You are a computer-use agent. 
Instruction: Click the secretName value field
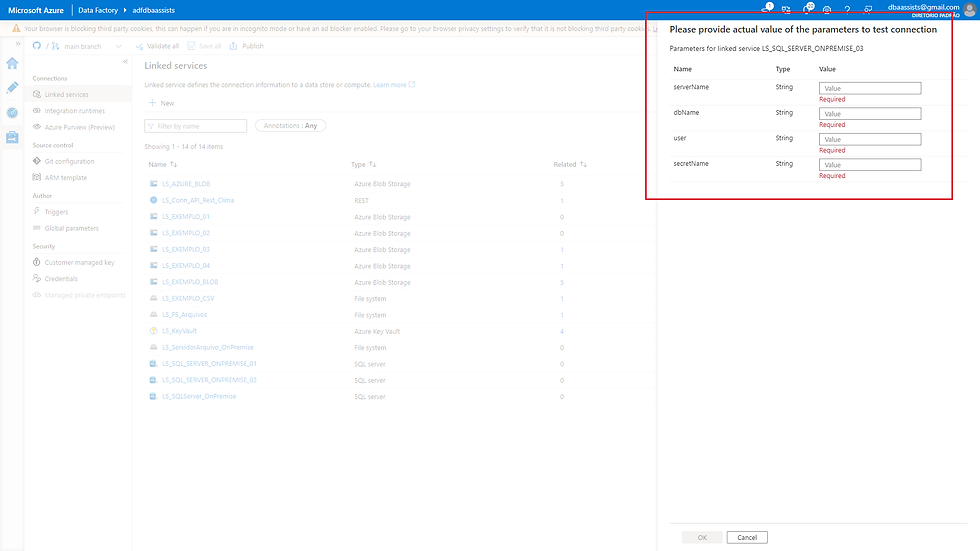coord(870,165)
